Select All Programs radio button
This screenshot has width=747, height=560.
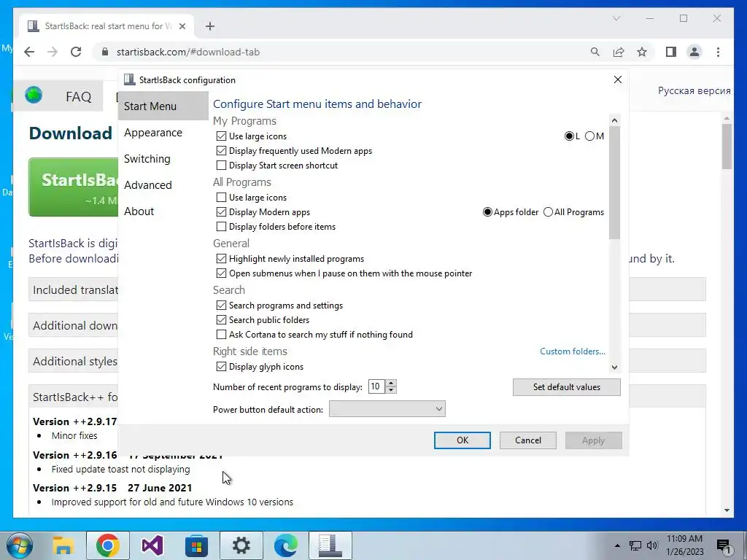[549, 212]
